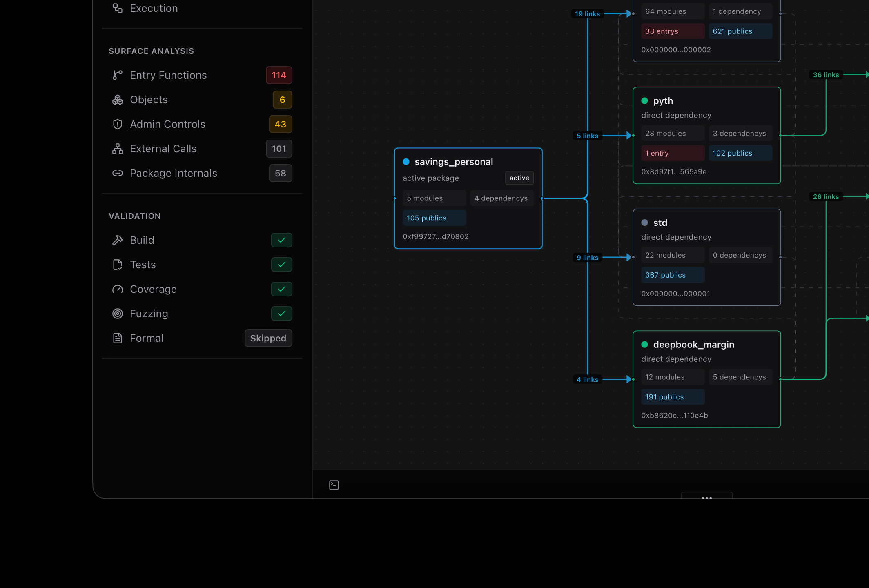Select the Fuzzing validation row
This screenshot has height=588, width=869.
(x=202, y=314)
